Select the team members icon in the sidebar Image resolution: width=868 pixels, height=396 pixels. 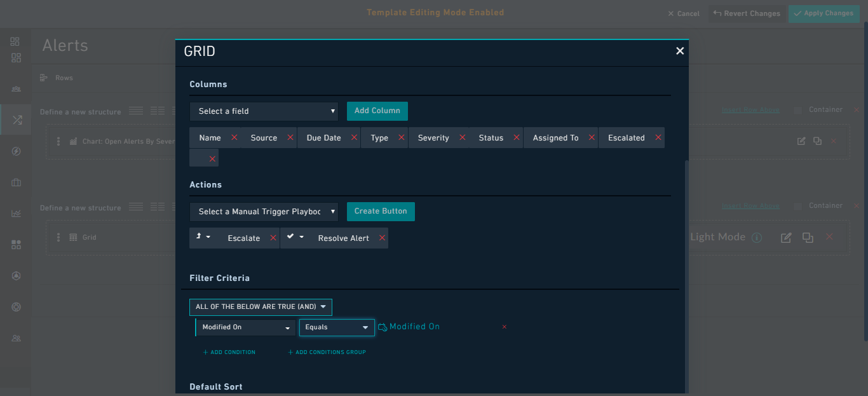click(16, 338)
